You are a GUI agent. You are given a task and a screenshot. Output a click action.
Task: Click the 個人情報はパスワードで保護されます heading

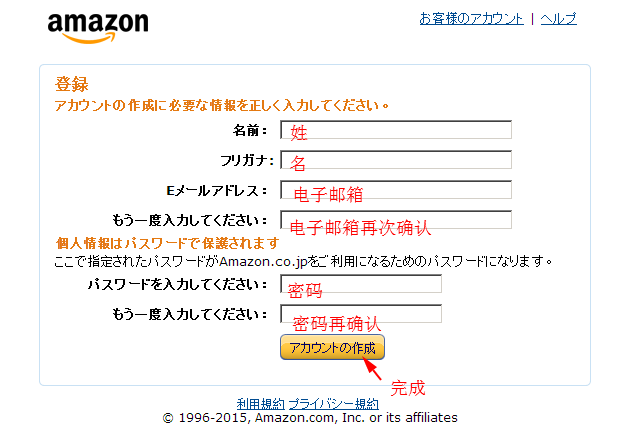167,244
